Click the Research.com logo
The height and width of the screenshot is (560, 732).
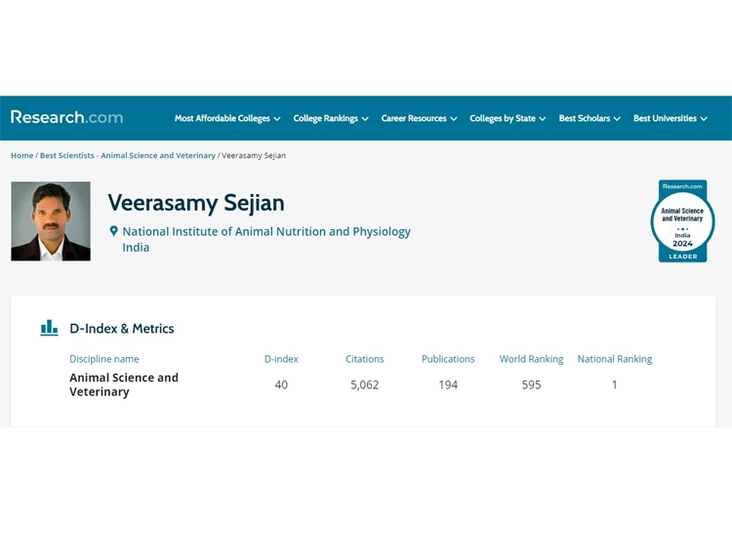(66, 117)
